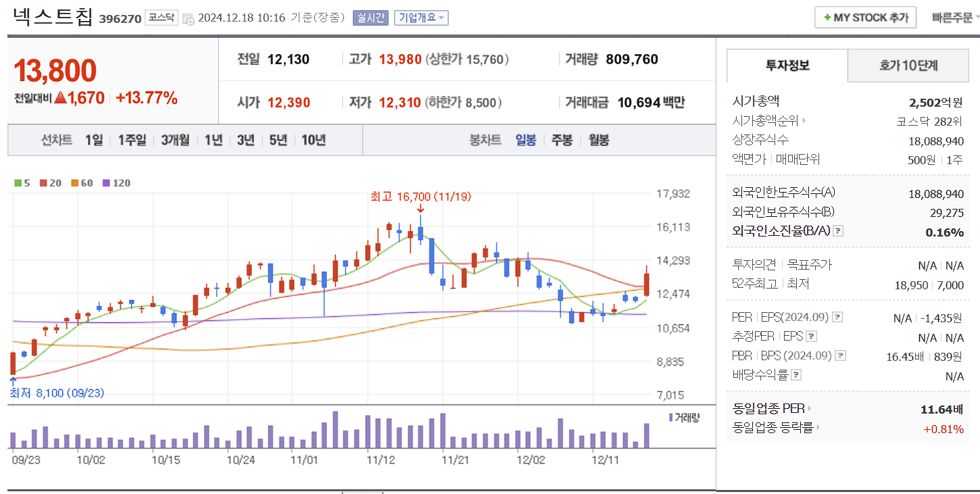Click the MY STOCK 추가 button
The width and height of the screenshot is (980, 494).
[x=865, y=17]
